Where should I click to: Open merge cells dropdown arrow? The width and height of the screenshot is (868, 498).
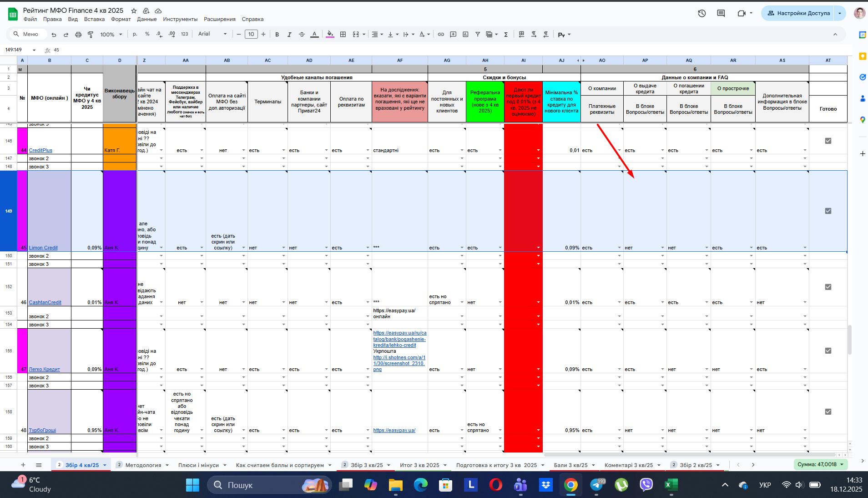pos(364,34)
